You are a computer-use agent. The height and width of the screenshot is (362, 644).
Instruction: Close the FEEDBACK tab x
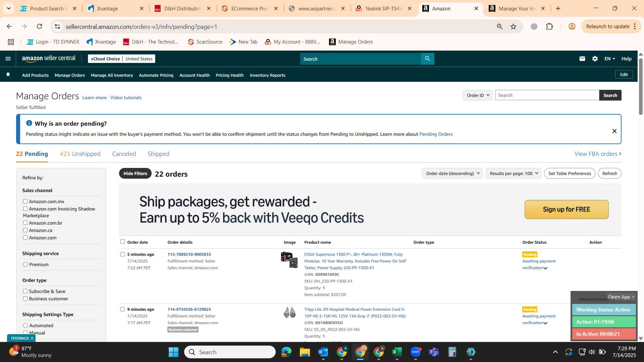coord(32,338)
